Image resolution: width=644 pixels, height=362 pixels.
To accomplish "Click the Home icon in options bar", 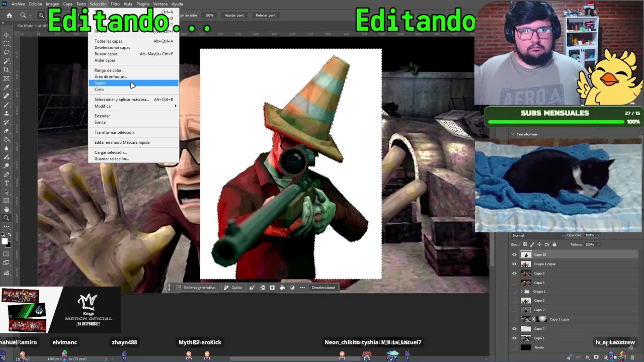I will [9, 16].
